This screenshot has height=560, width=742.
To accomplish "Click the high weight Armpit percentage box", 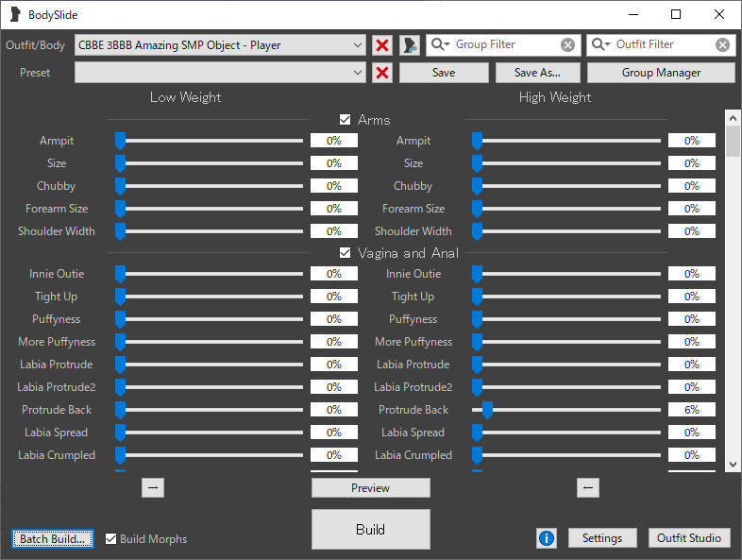I will [691, 141].
